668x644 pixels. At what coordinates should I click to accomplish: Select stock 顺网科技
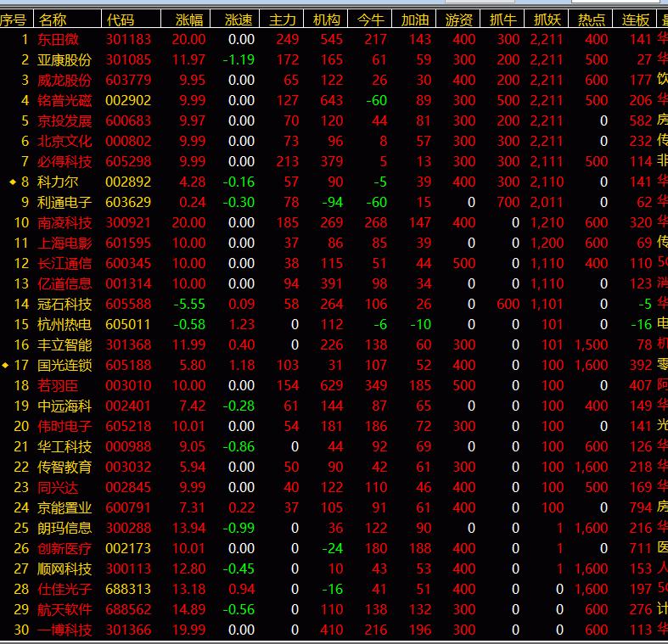pyautogui.click(x=65, y=569)
